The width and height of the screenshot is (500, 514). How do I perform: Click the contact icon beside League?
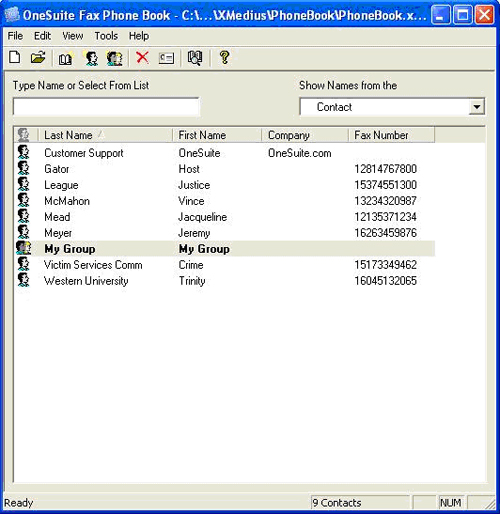(x=23, y=184)
